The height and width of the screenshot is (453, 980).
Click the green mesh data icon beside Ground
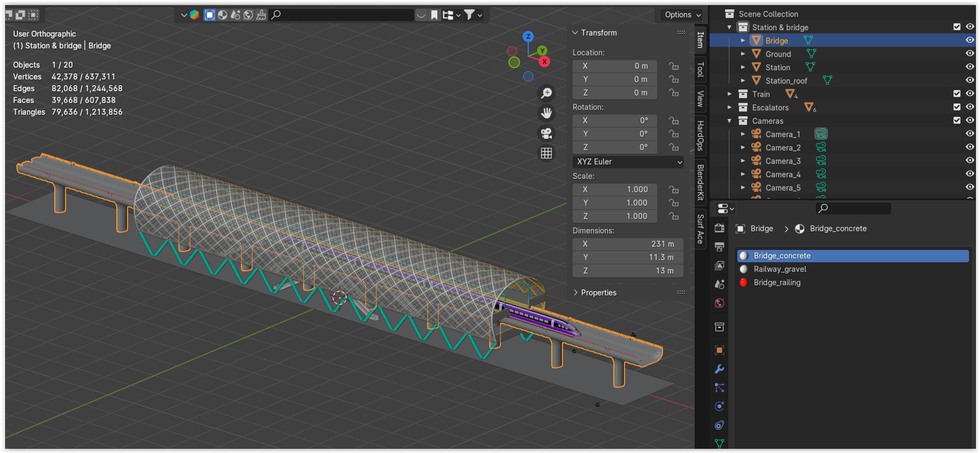click(x=812, y=54)
